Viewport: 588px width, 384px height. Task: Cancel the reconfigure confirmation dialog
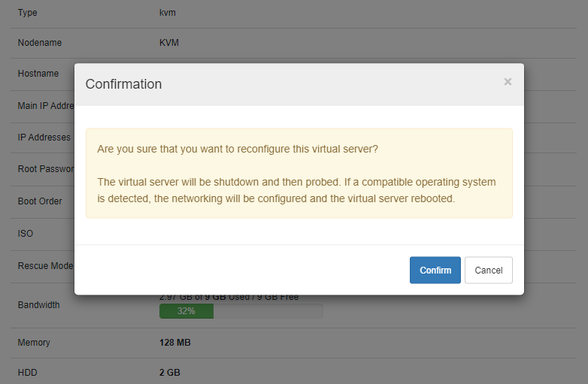(488, 270)
